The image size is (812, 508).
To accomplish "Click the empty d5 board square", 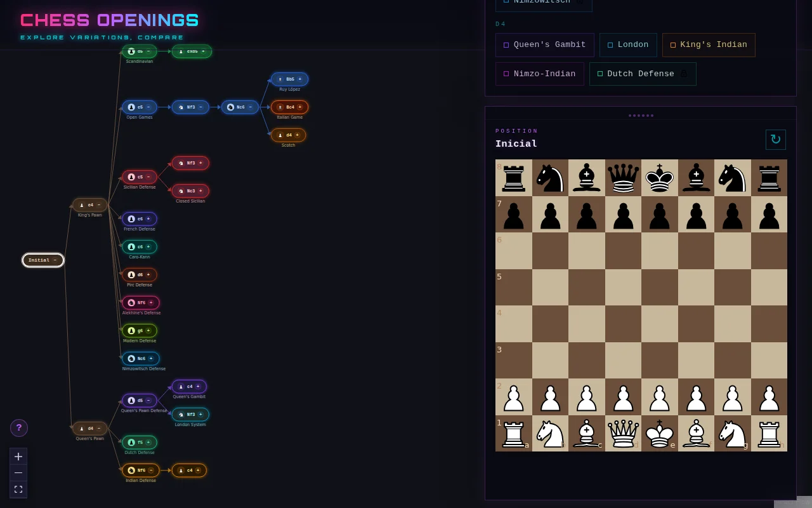I will (623, 288).
